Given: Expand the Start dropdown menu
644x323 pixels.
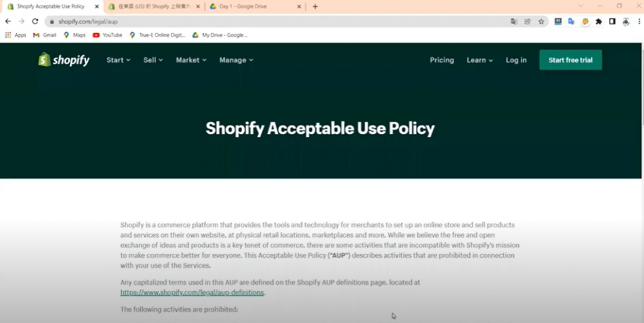Looking at the screenshot, I should [x=118, y=60].
